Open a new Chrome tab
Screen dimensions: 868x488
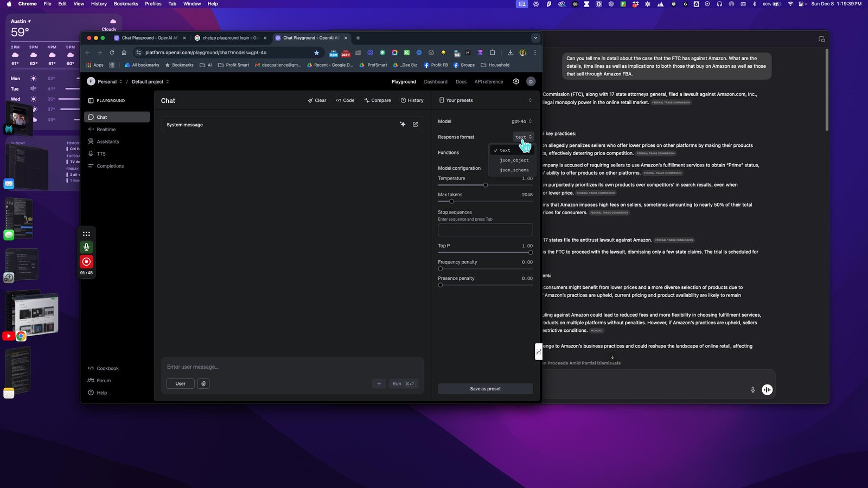tap(358, 38)
